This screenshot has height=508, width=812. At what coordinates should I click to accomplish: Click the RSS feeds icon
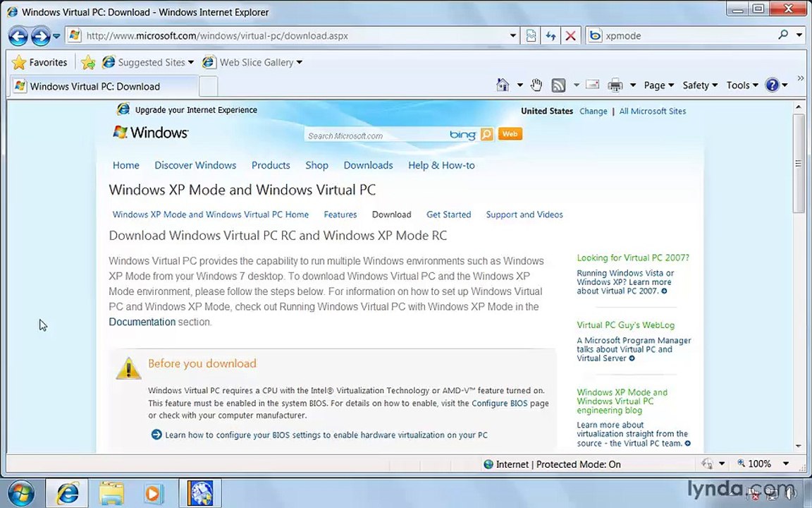(x=558, y=85)
